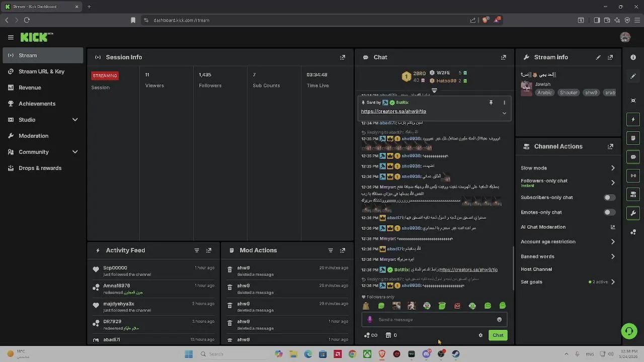Screen dimensions: 644x362
Task: Open the user profile avatar menu
Action: coord(625,37)
